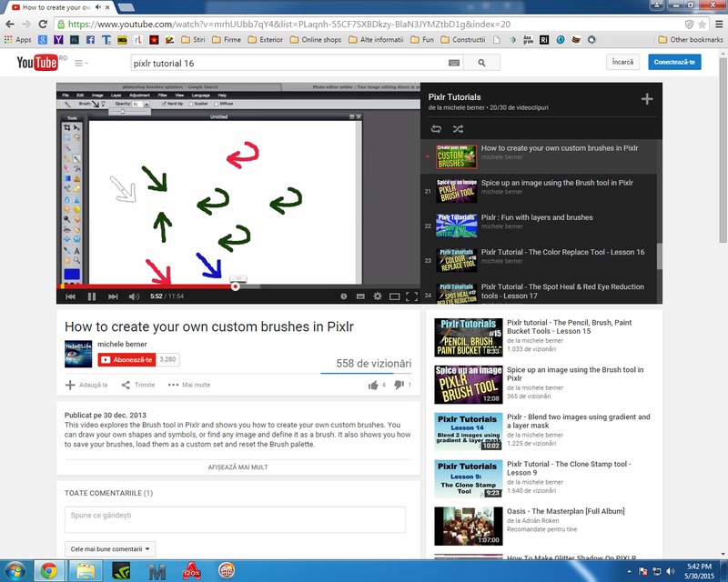The width and height of the screenshot is (728, 582).
Task: Open the Yahoo bookmark icon
Action: pyautogui.click(x=58, y=40)
